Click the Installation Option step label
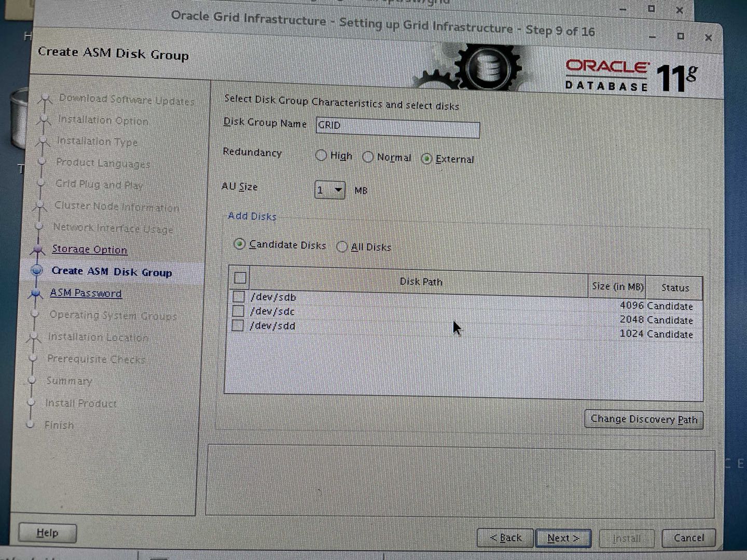Viewport: 747px width, 560px height. 103,120
